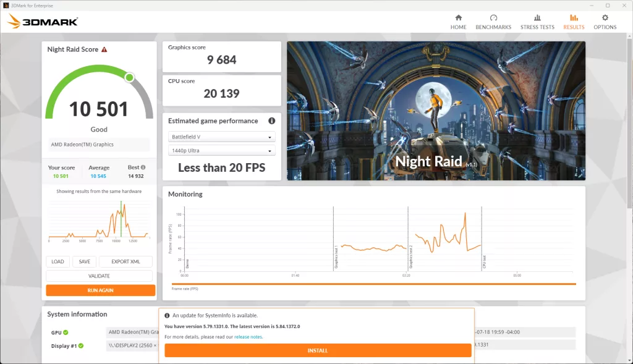Click the VALIDATE button
The width and height of the screenshot is (633, 364).
click(x=99, y=276)
